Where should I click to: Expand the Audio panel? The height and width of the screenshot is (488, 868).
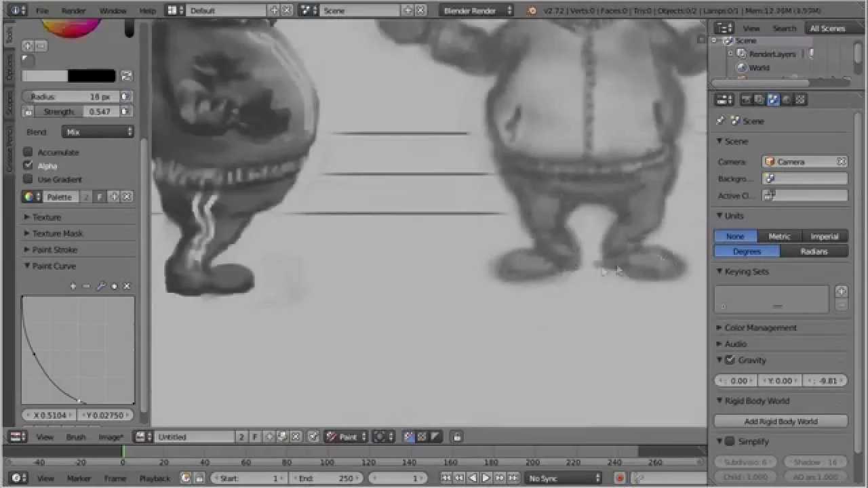click(735, 344)
